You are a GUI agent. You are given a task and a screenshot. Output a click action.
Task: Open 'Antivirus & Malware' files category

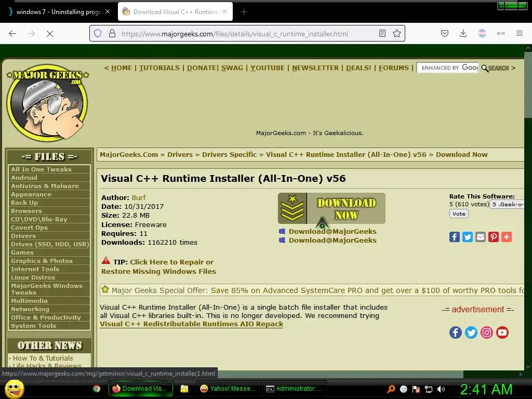coord(45,186)
